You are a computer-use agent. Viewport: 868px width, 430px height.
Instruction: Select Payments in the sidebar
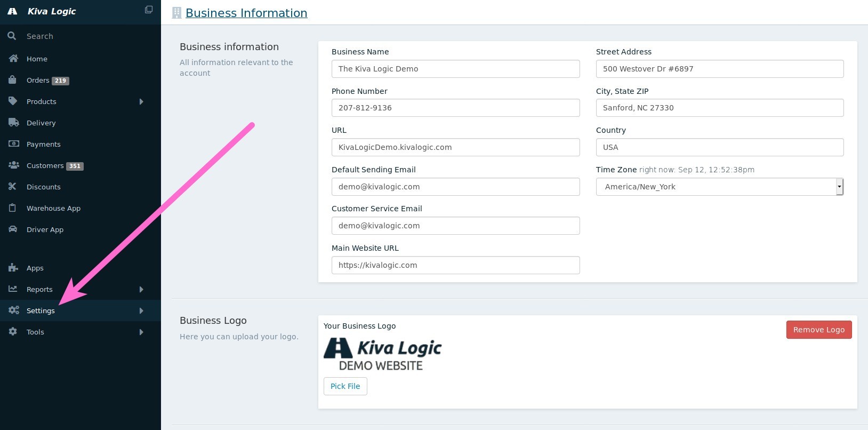click(81, 144)
